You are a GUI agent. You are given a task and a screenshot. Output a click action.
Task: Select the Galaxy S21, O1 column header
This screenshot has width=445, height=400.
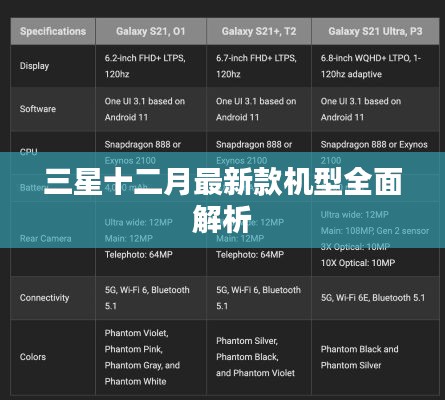pyautogui.click(x=151, y=31)
